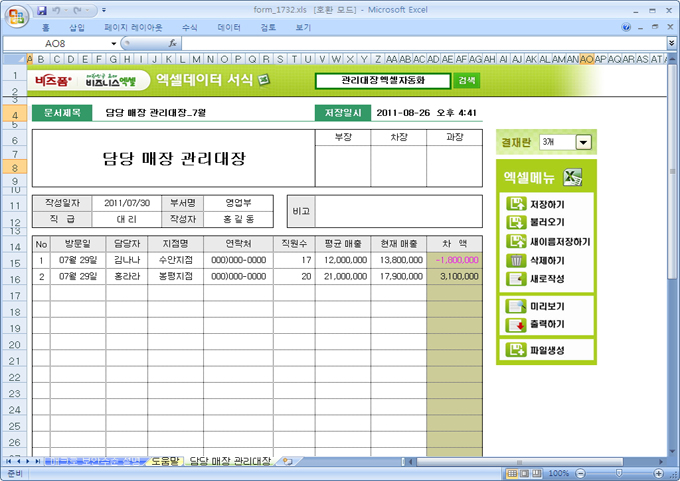The width and height of the screenshot is (680, 481).
Task: Click the last sheet navigation arrow
Action: (x=37, y=461)
